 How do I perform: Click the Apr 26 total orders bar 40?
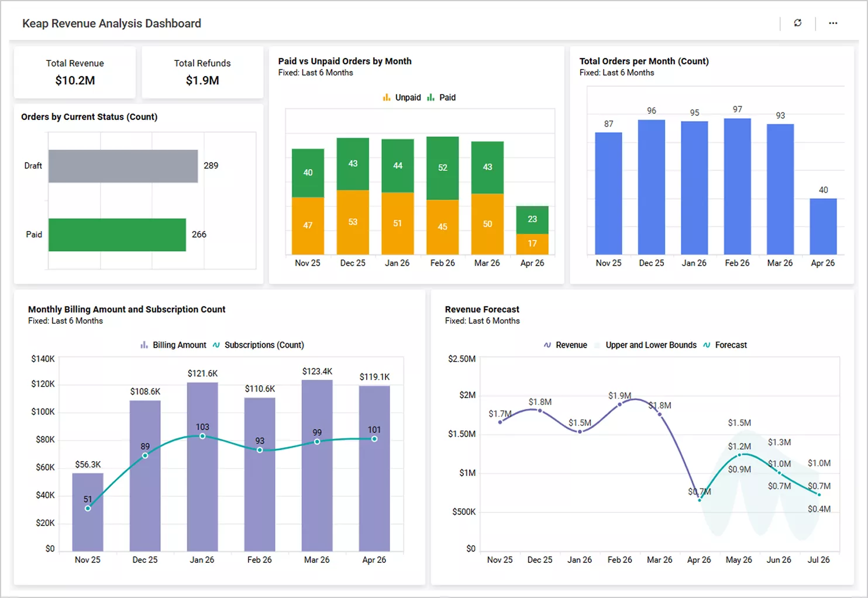click(x=823, y=226)
